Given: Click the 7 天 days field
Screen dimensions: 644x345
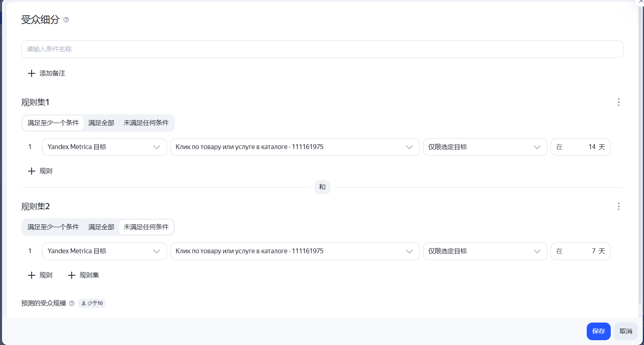Looking at the screenshot, I should [580, 251].
